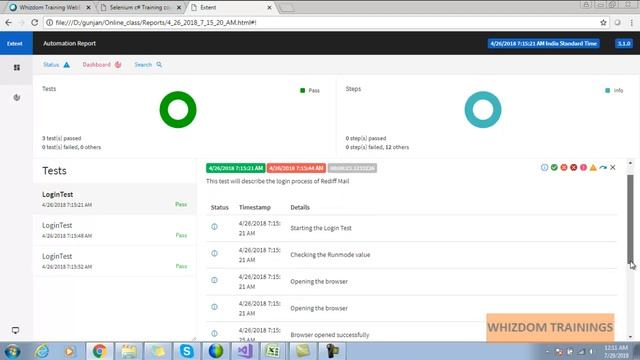Select the LoginTest run at 7:15:48 AM
The height and width of the screenshot is (360, 640).
[115, 230]
